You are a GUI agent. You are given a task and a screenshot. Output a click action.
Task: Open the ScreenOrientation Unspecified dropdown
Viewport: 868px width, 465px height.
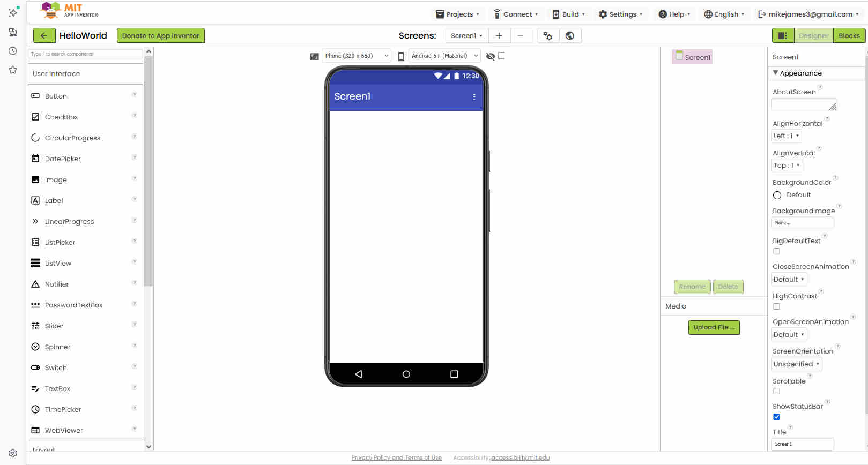796,364
